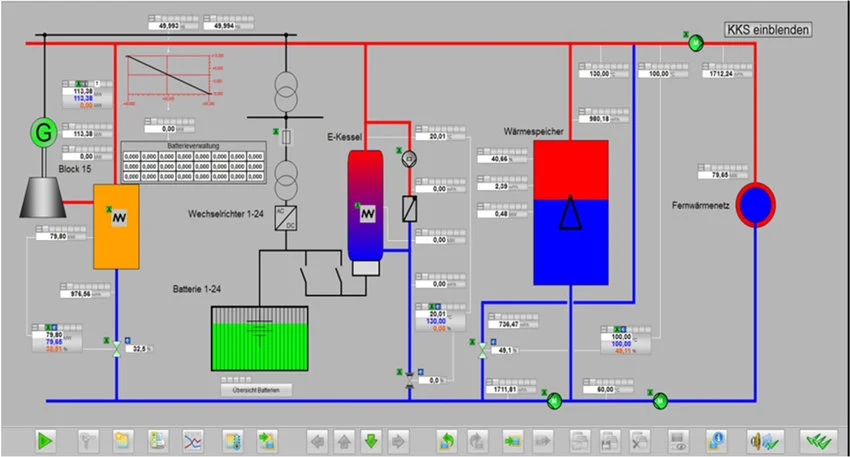The image size is (850, 457).
Task: Click the heating coil symbol in orange exchanger
Action: [119, 217]
